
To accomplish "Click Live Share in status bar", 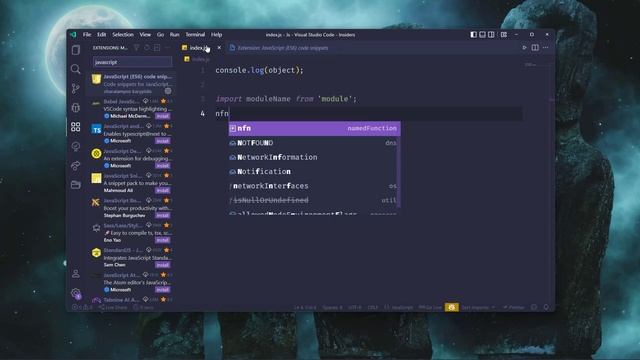I will tap(113, 307).
